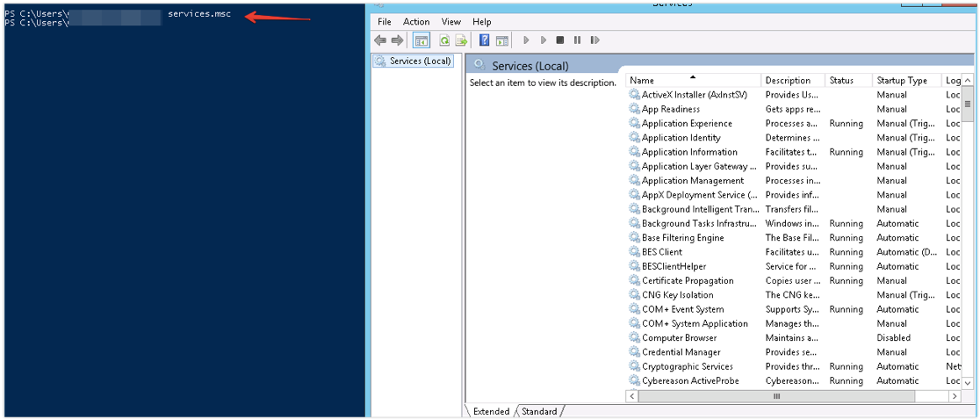This screenshot has height=419, width=980.
Task: Sort by the Name column header
Action: [693, 80]
